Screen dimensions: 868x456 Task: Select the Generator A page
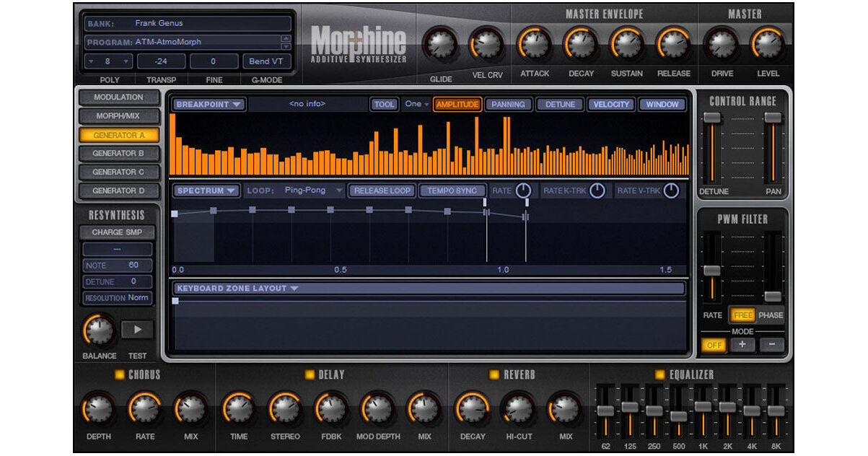(x=118, y=135)
